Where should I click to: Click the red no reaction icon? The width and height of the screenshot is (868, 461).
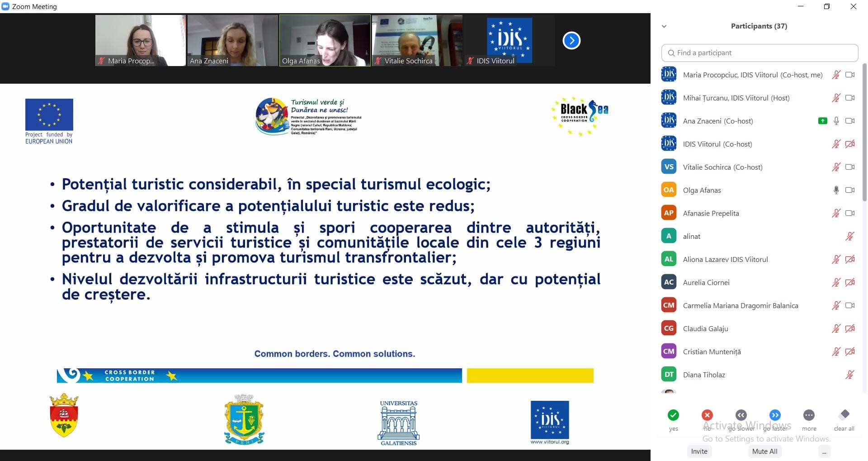tap(707, 415)
